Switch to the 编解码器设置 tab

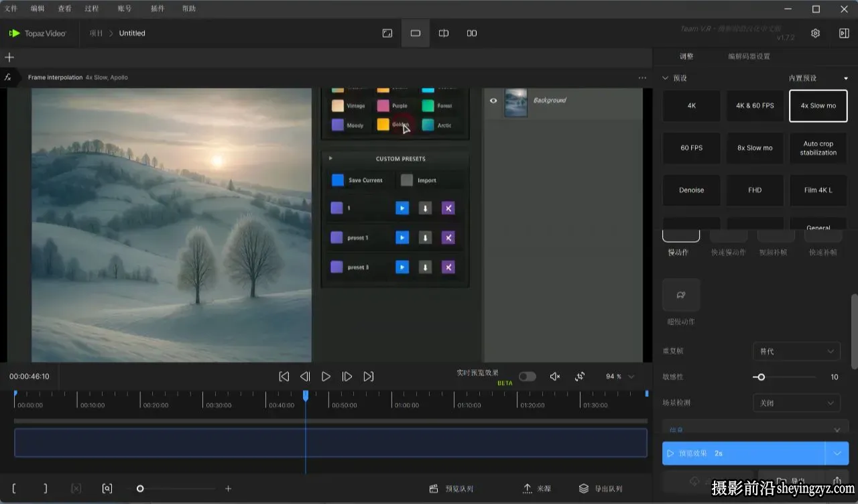[749, 56]
